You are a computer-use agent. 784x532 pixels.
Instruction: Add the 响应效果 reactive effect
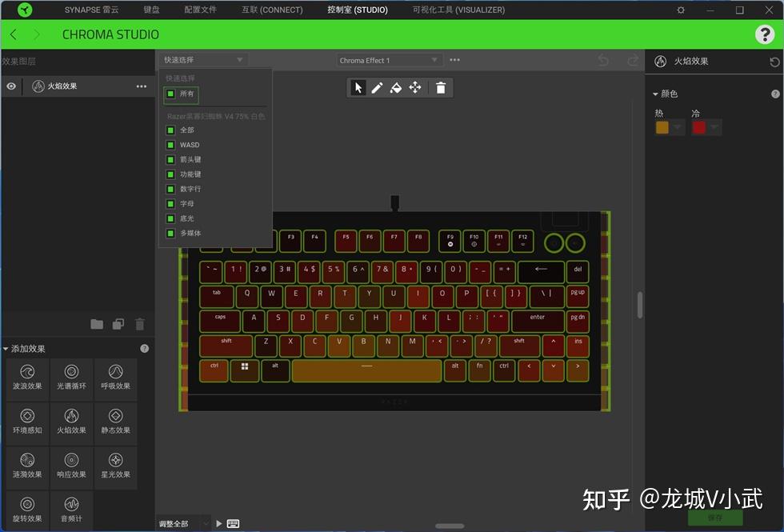coord(71,466)
